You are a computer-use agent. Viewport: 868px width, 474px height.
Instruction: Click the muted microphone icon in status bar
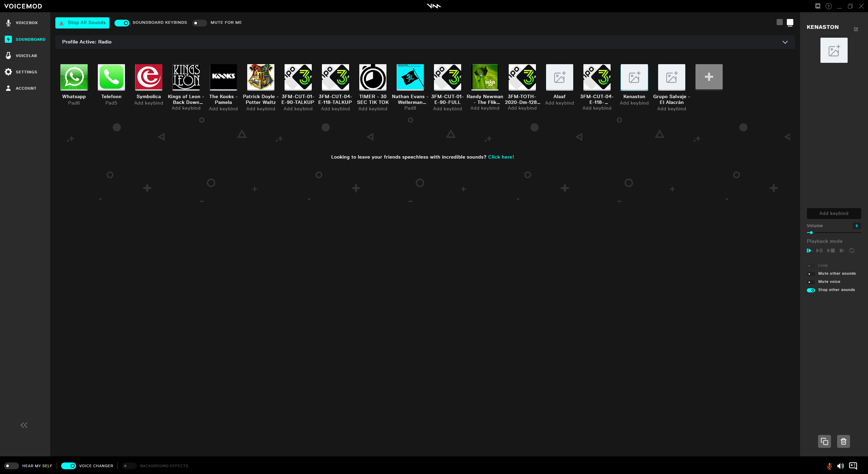[829, 466]
